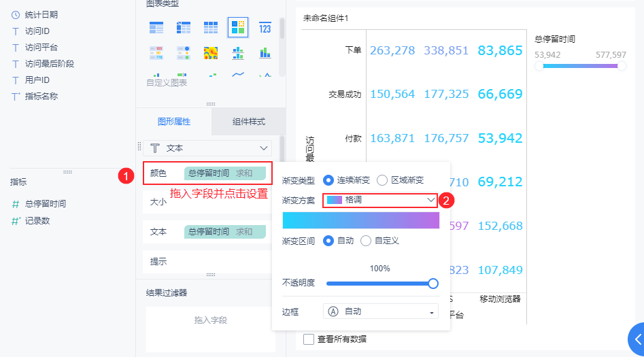
Task: Click the # number icon beside 总停留时间 metric
Action: tap(16, 204)
